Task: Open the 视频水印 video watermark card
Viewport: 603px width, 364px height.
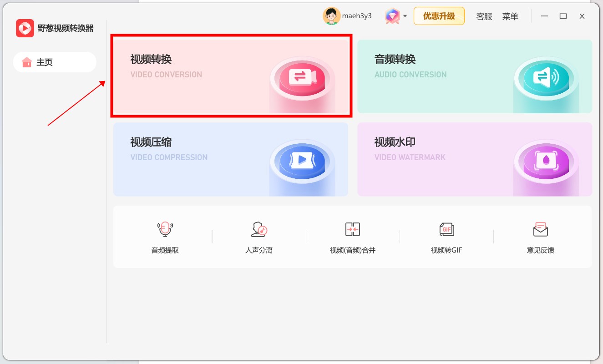Action: coord(475,159)
